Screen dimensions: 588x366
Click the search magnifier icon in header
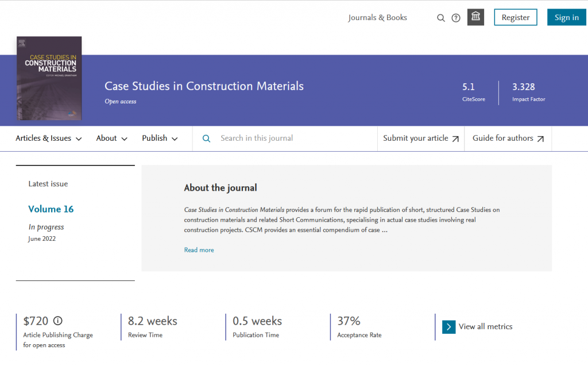pyautogui.click(x=441, y=18)
